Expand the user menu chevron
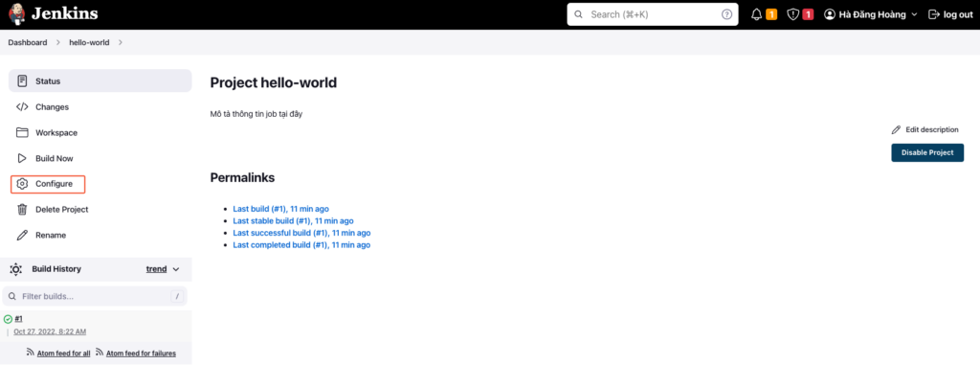 coord(914,14)
